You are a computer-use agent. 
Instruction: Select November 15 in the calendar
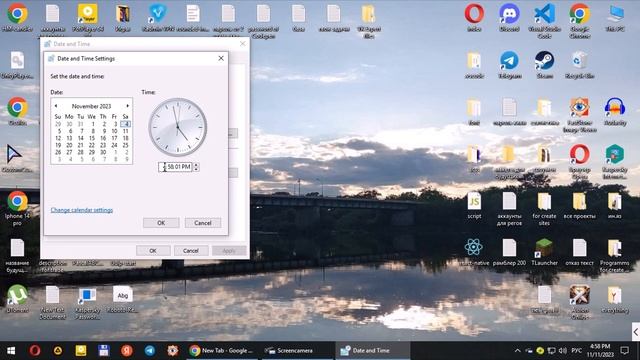point(92,138)
